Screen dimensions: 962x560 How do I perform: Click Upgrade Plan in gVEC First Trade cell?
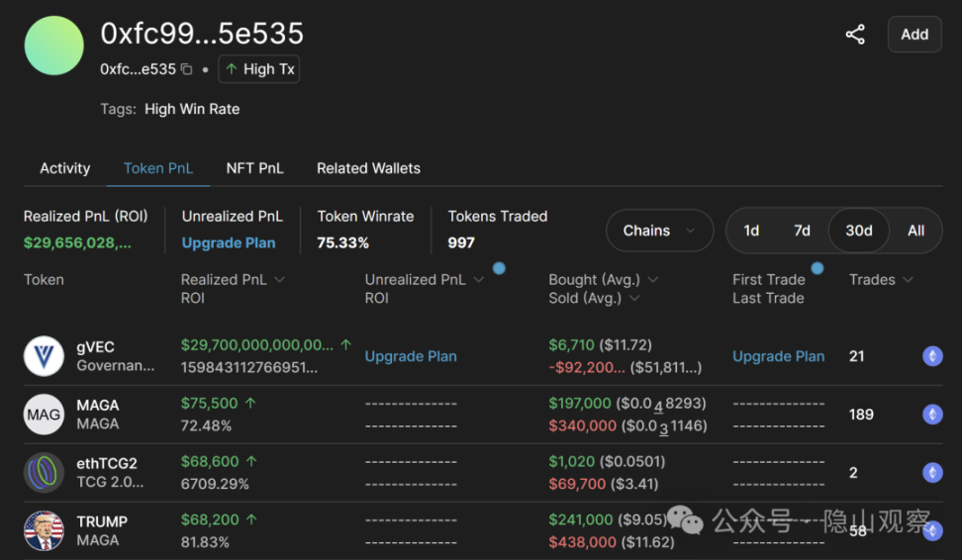click(779, 356)
